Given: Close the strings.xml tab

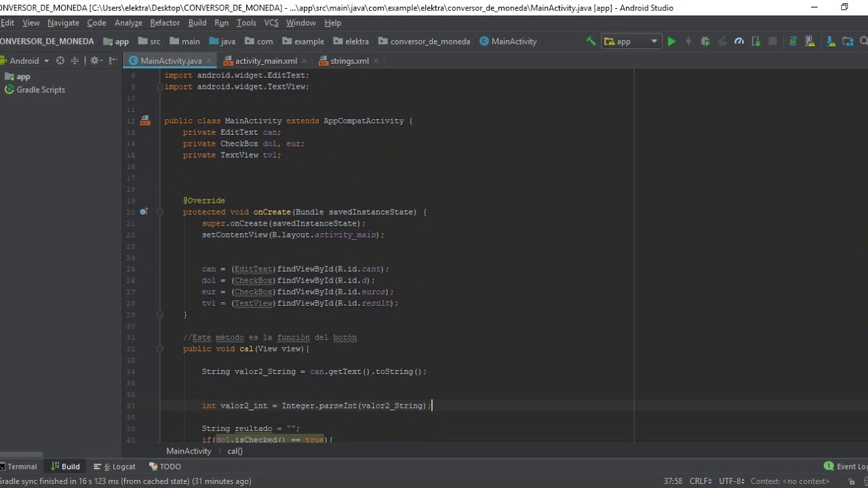Looking at the screenshot, I should tap(376, 60).
